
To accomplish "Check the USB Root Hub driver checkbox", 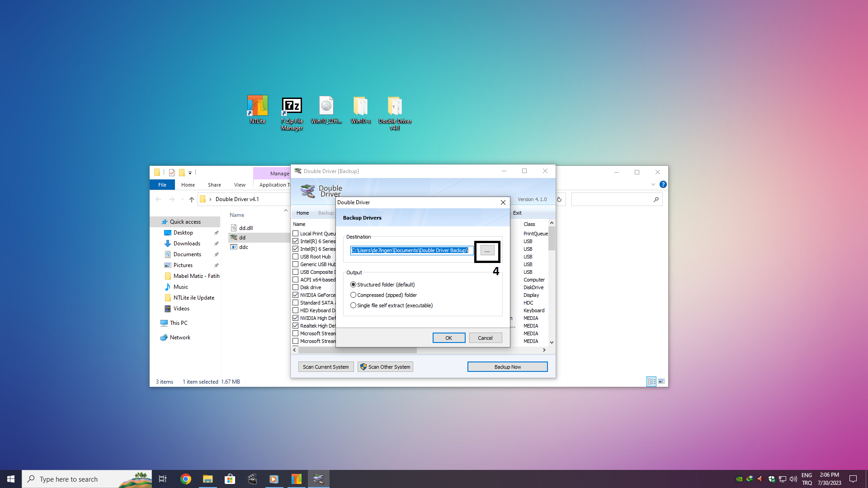I will pos(296,257).
